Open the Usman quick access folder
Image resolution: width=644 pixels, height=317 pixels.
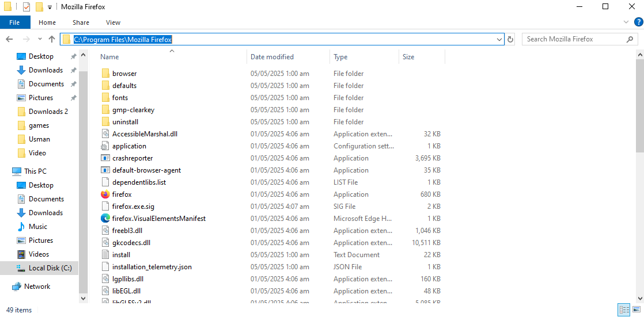tap(39, 139)
